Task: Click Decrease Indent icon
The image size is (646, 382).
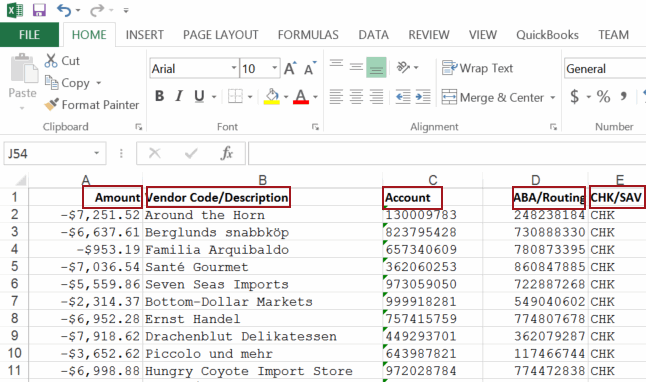Action: coord(403,97)
